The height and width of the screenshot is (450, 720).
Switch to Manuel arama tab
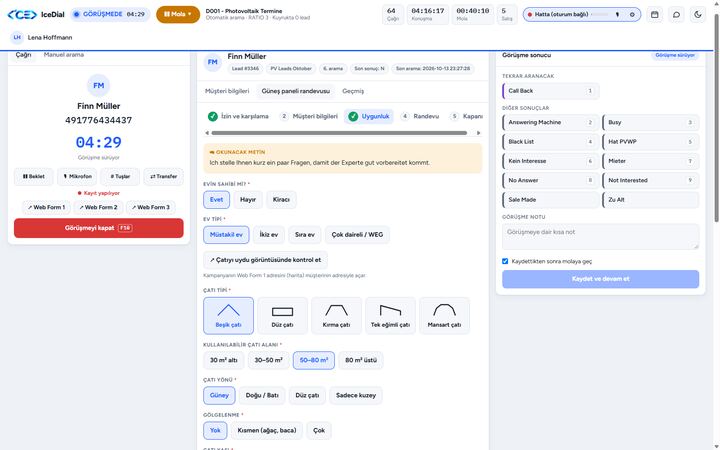click(x=64, y=55)
